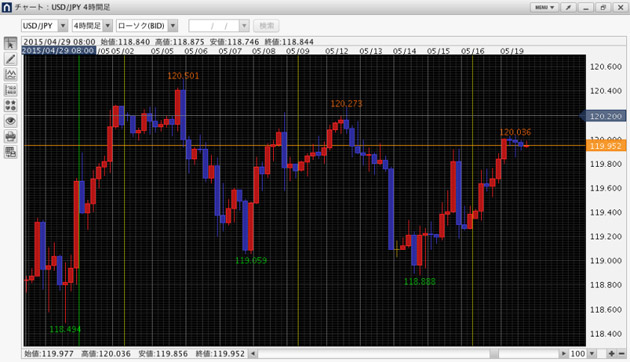Toggle the eye visibility icon
630x362 pixels.
[x=10, y=121]
